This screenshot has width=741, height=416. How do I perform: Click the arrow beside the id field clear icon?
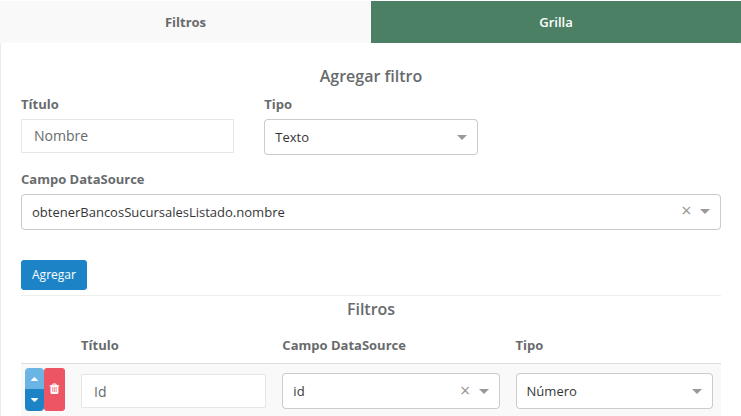coord(484,392)
